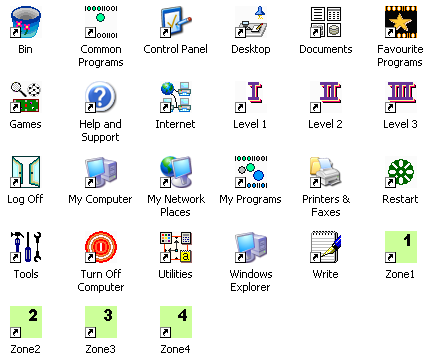The image size is (429, 363).
Task: Click the "Desktop" label text
Action: [x=251, y=49]
